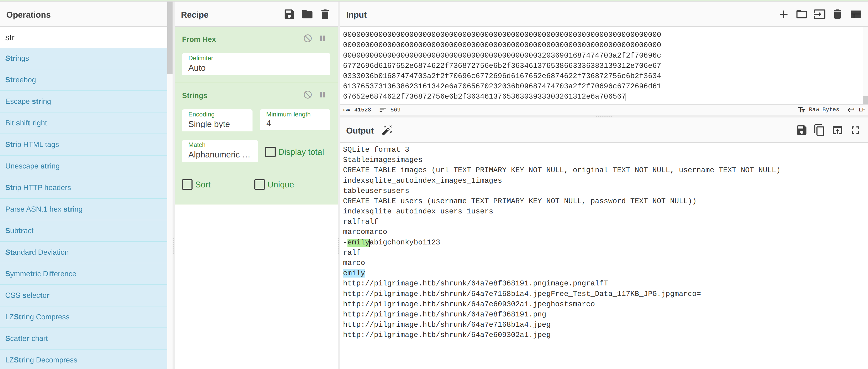This screenshot has width=868, height=369.
Task: Load a recipe via folder icon
Action: tap(307, 14)
